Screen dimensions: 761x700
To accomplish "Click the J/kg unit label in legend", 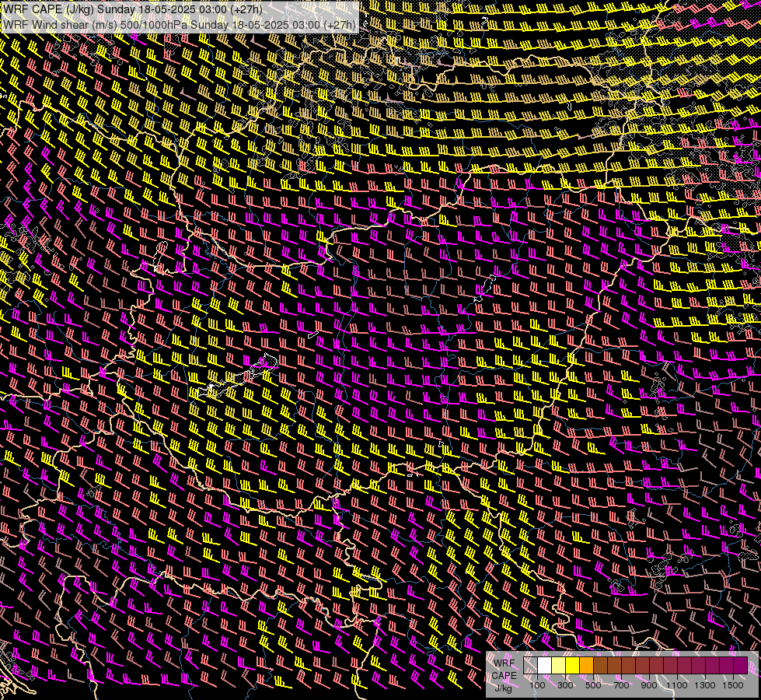I will tap(503, 688).
